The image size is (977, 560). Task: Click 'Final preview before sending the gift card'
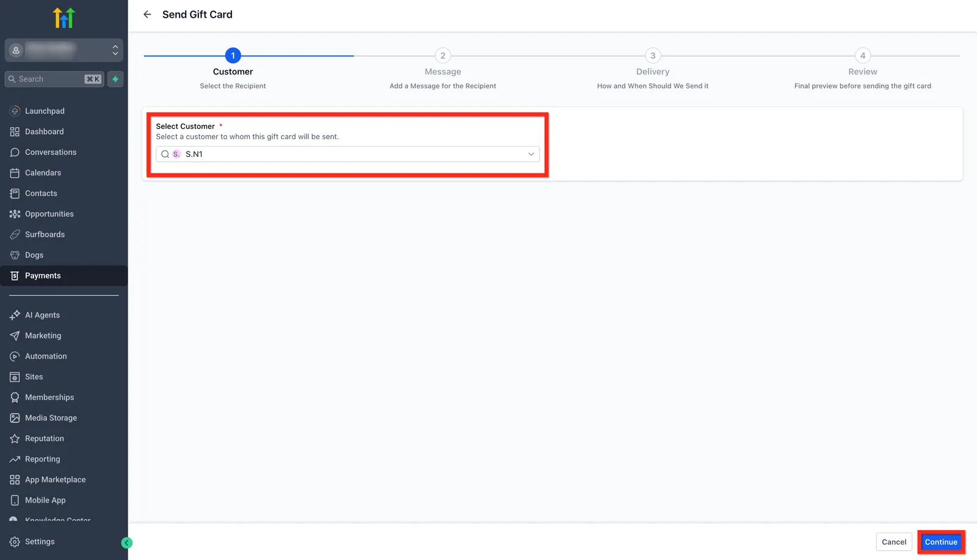pos(863,86)
